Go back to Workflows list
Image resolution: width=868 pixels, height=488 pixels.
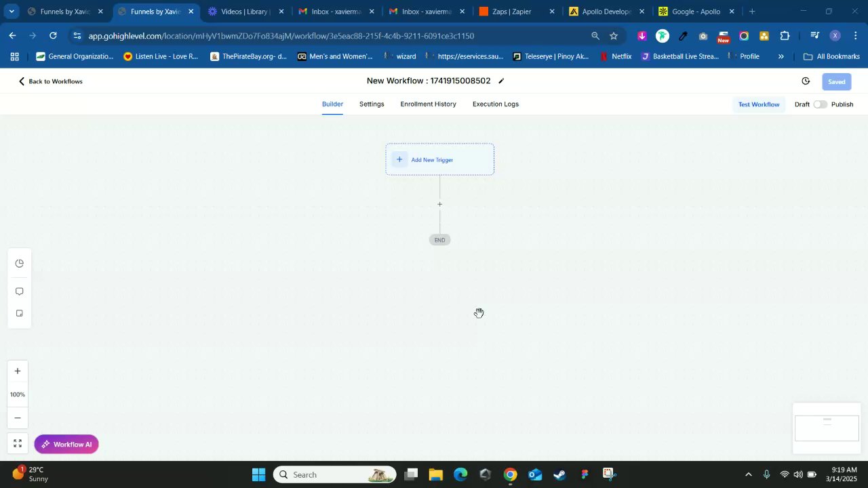[50, 81]
